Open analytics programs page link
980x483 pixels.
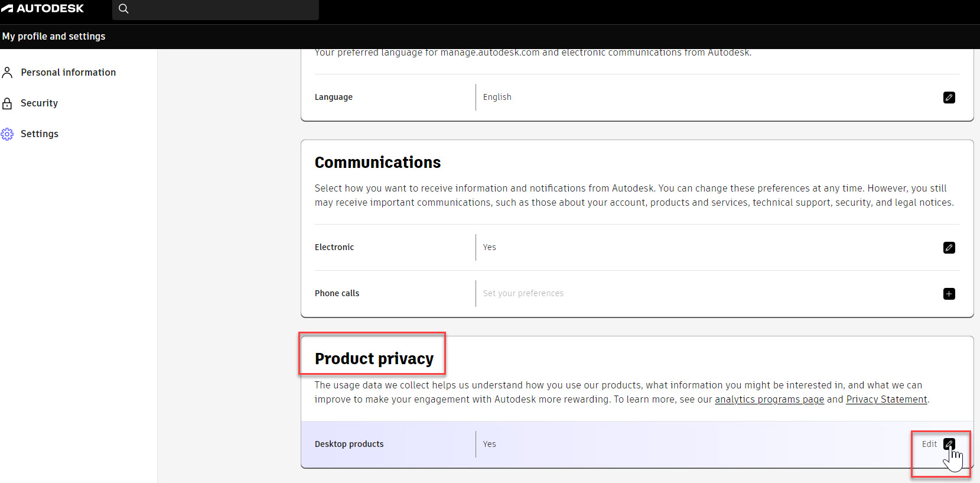point(769,400)
